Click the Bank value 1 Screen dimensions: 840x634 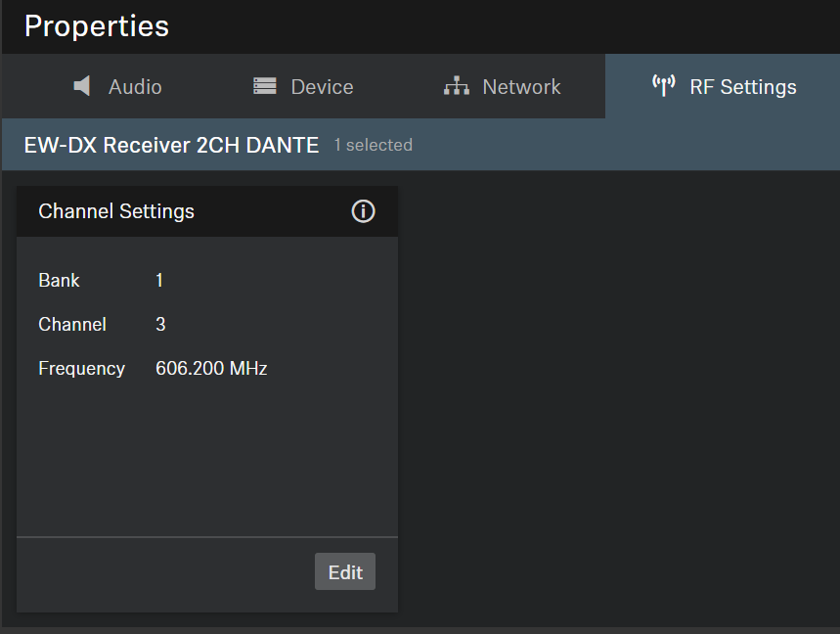pyautogui.click(x=159, y=280)
